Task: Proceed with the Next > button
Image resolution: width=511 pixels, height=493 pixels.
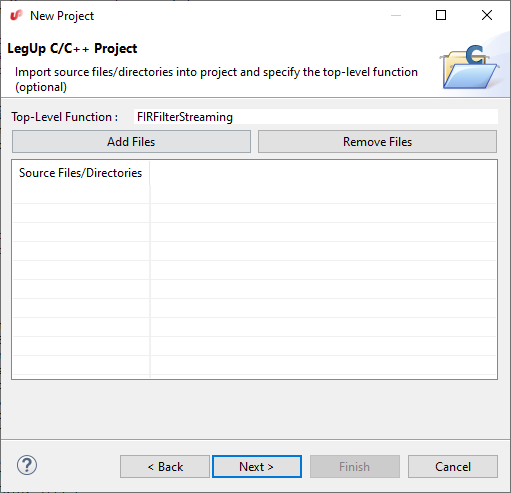Action: (257, 466)
